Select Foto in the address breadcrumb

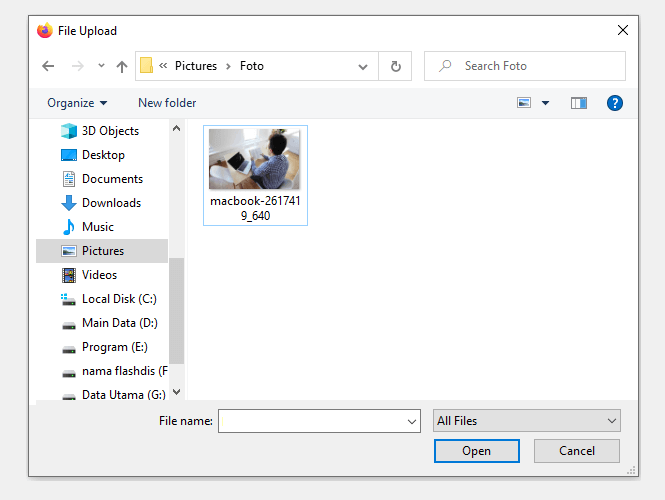252,66
